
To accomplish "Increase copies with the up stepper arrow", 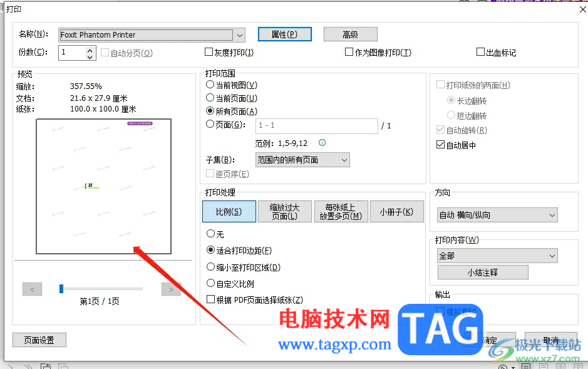I will coord(90,49).
